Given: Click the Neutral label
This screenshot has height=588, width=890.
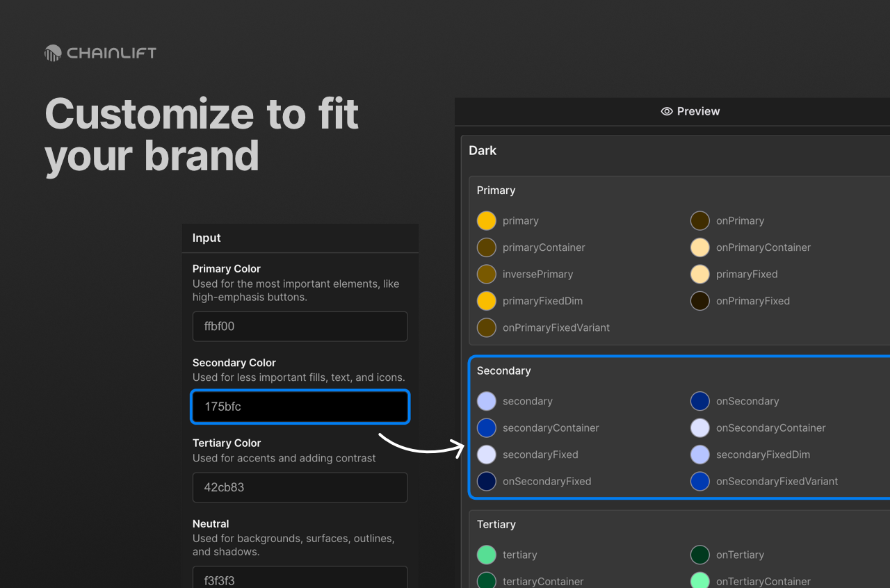Looking at the screenshot, I should (x=211, y=524).
